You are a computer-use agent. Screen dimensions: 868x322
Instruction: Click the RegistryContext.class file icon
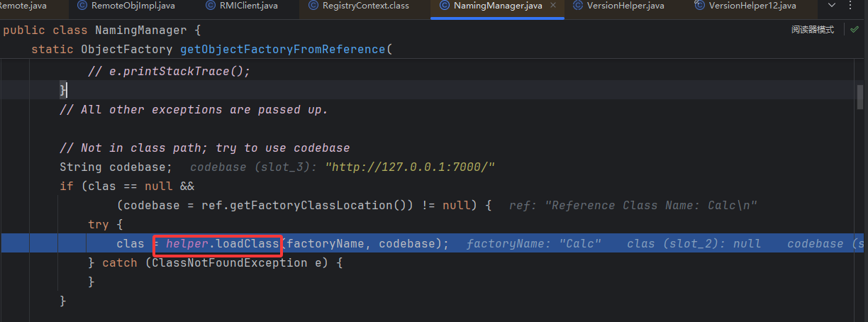coord(312,6)
